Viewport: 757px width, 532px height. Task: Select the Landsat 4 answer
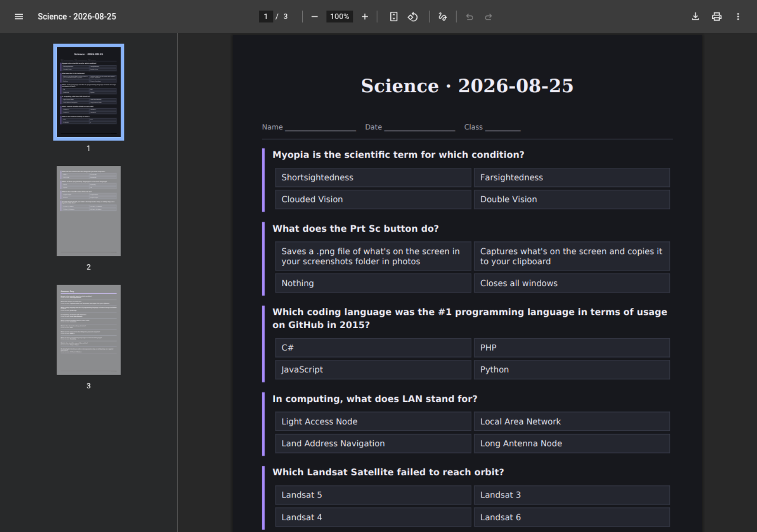[x=373, y=517]
